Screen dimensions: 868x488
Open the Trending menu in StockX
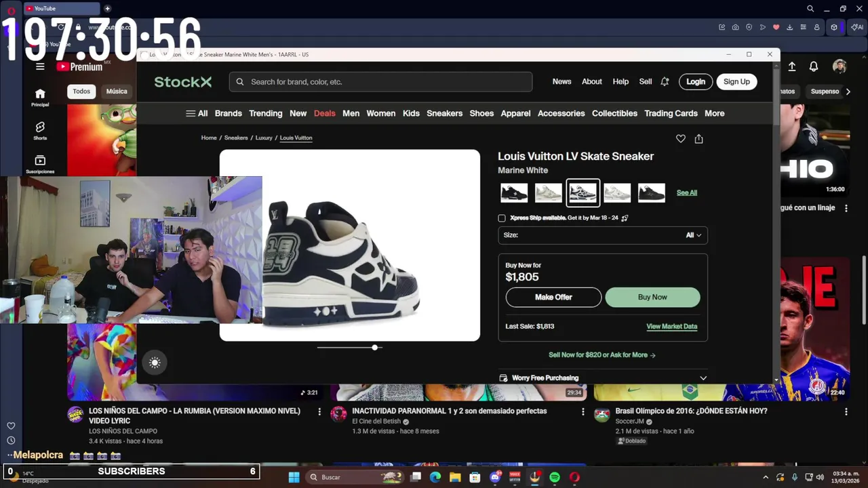pyautogui.click(x=265, y=113)
